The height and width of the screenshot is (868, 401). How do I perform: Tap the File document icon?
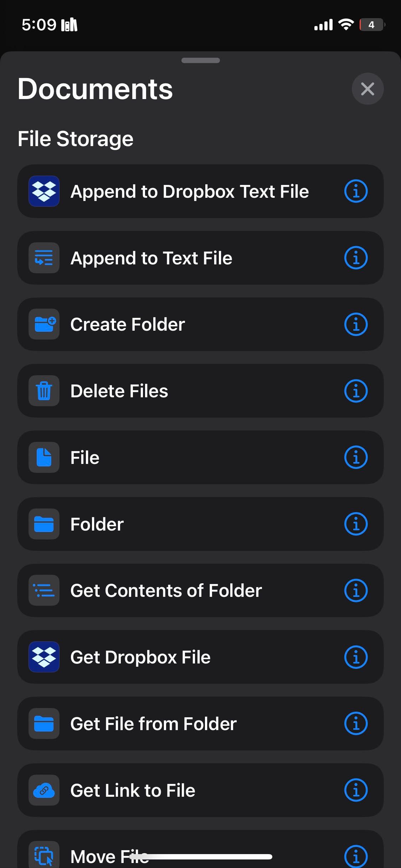(x=44, y=458)
